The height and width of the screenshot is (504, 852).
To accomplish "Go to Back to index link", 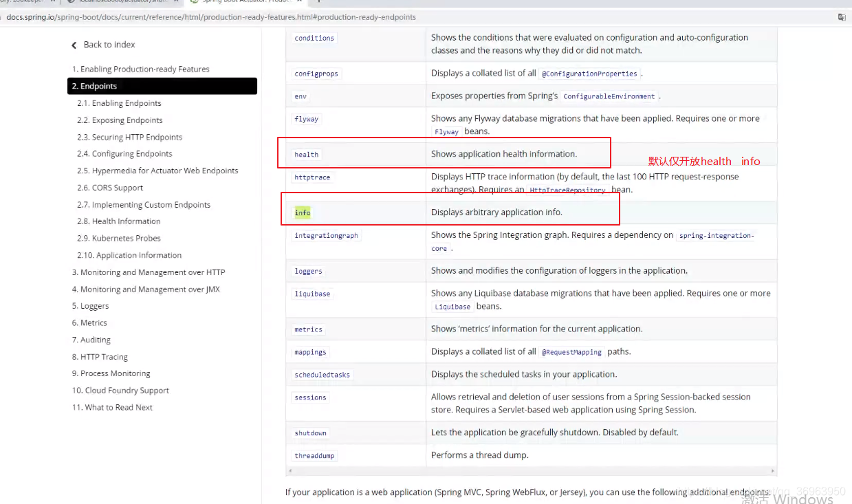I will [x=109, y=45].
